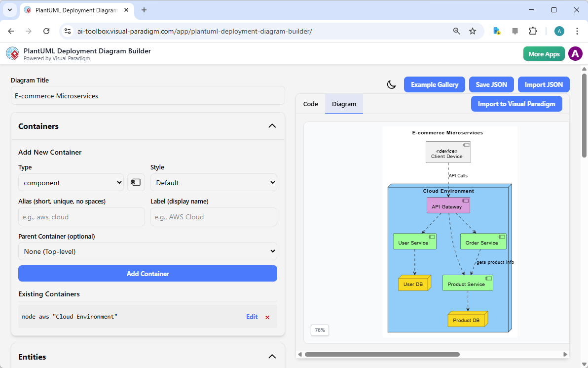Click the Visual Paradigm logo in the header
The width and height of the screenshot is (588, 368).
[x=12, y=53]
